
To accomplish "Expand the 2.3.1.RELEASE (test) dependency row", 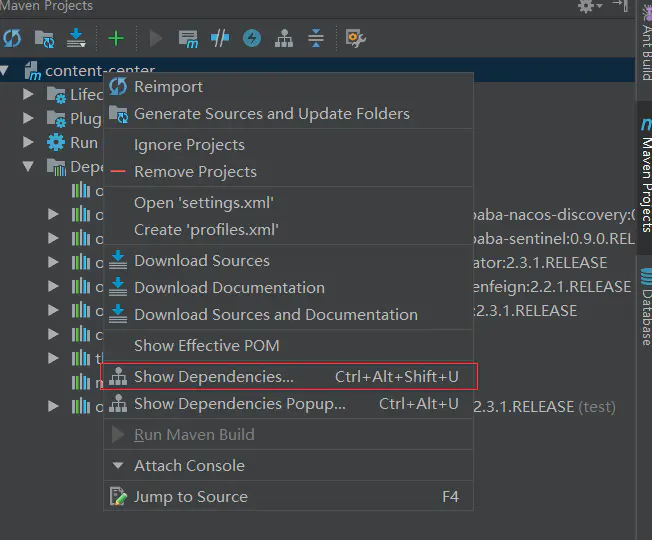I will pyautogui.click(x=53, y=406).
